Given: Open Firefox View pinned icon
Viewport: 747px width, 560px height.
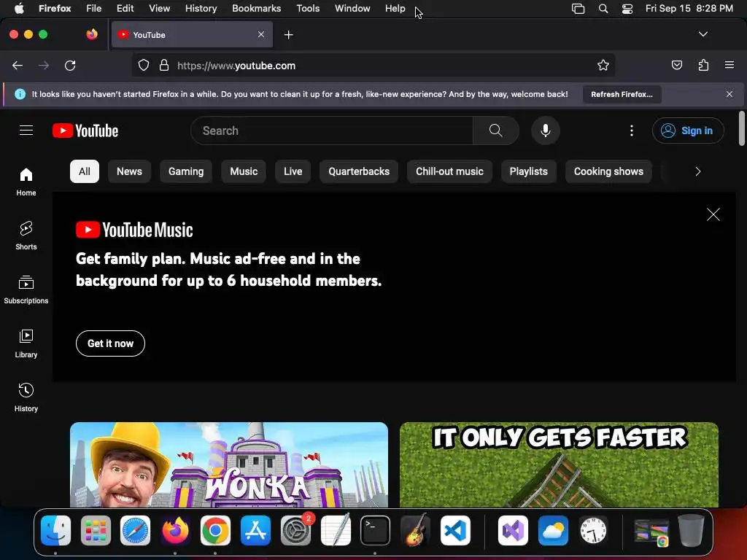Looking at the screenshot, I should [92, 34].
